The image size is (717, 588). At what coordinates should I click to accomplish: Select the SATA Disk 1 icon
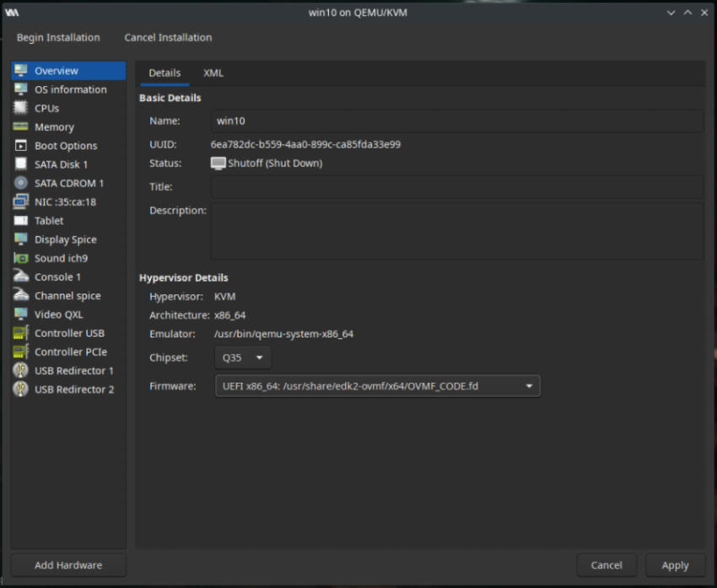[20, 165]
